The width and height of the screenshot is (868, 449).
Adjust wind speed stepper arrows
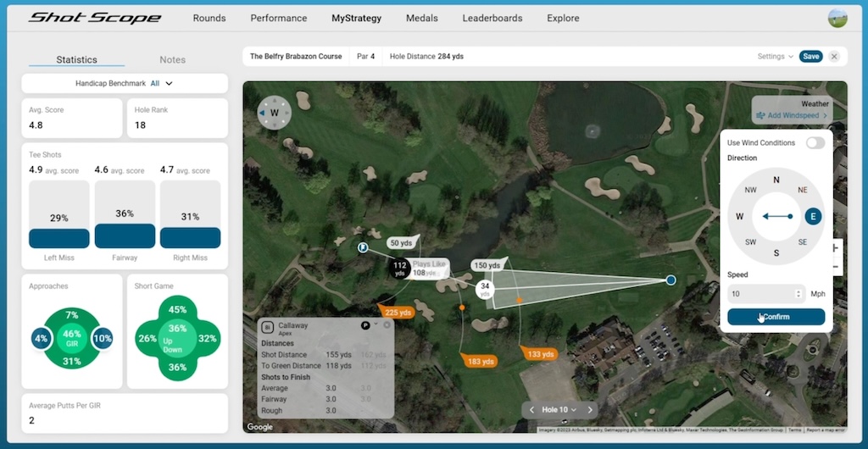(798, 294)
